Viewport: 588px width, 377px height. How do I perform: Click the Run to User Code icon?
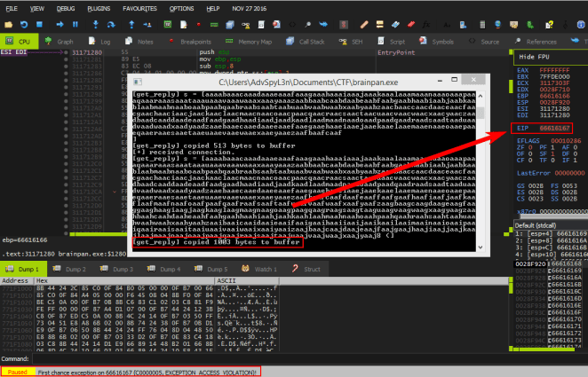(147, 25)
